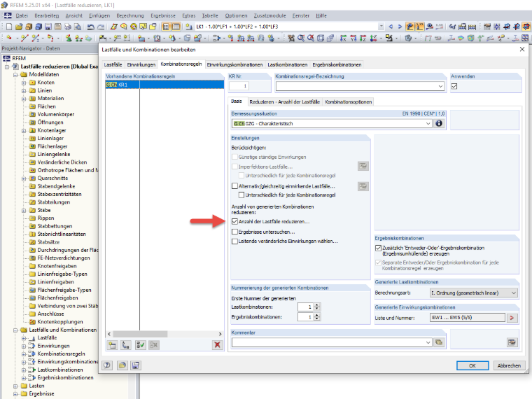Expand Knoten tree node

click(24, 83)
